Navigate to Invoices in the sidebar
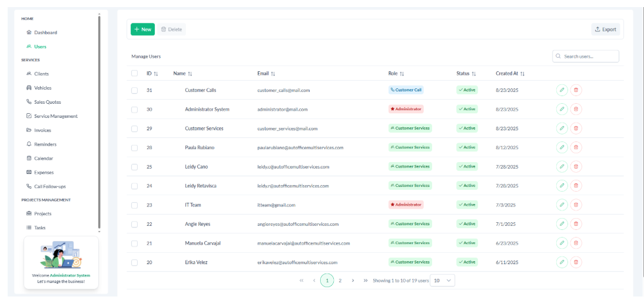 42,130
